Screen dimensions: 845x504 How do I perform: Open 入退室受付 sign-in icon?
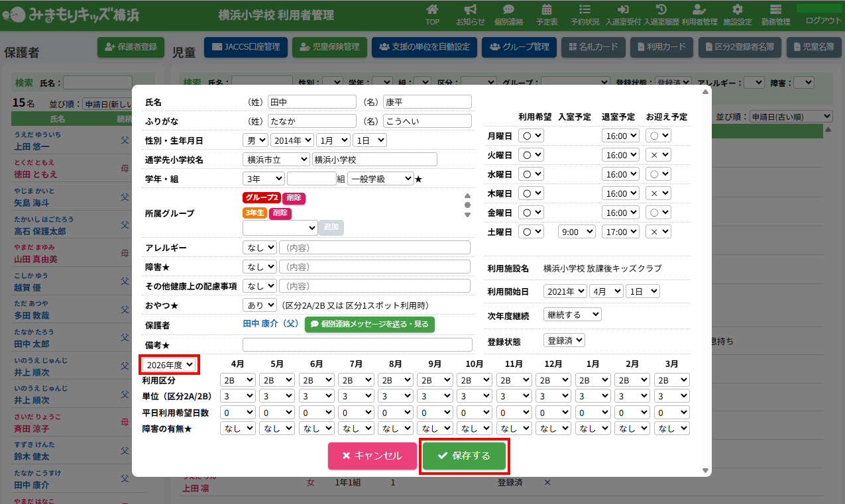(623, 10)
